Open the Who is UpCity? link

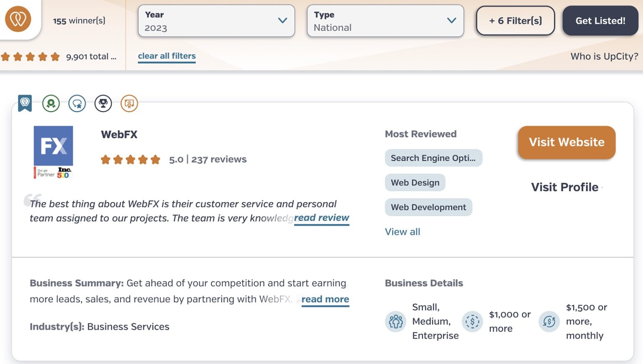coord(604,56)
